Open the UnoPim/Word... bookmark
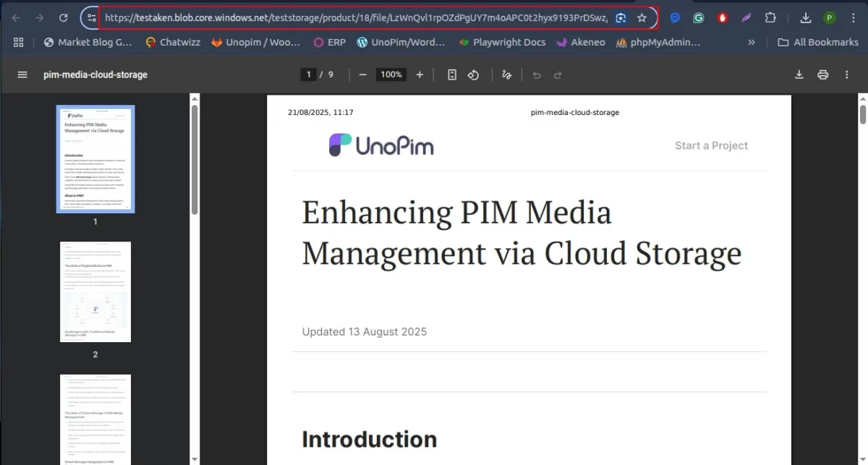The height and width of the screenshot is (465, 868). pos(401,42)
